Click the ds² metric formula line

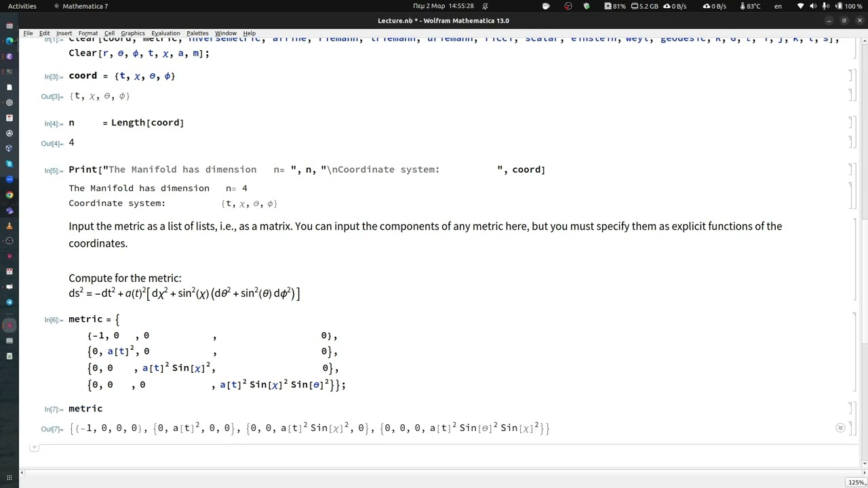184,293
